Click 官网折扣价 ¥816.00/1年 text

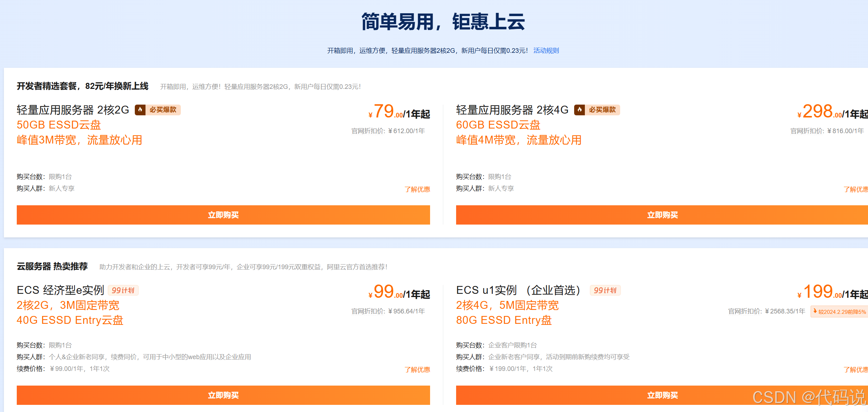click(x=827, y=131)
